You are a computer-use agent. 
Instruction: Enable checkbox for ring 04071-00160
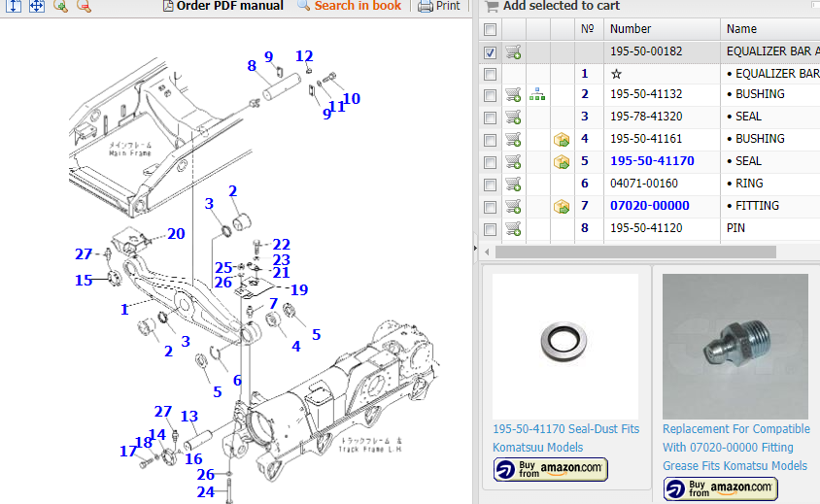(x=491, y=184)
